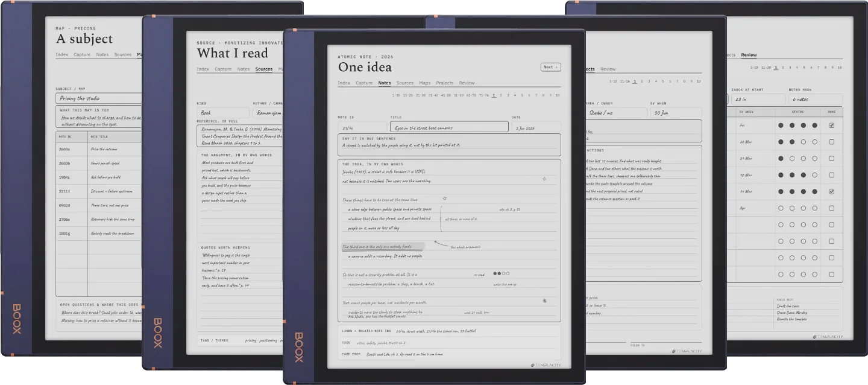The image size is (868, 385).
Task: Tap the Note ID field showing 21/4c
Action: pyautogui.click(x=361, y=128)
